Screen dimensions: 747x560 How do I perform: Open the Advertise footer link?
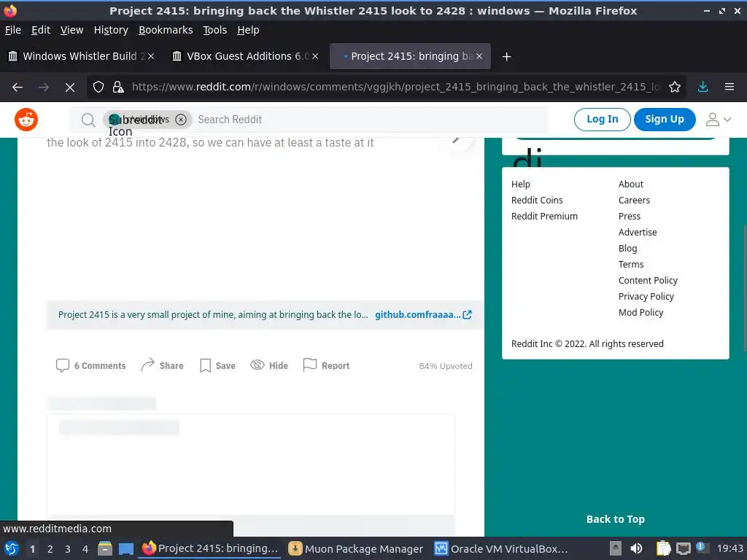pyautogui.click(x=638, y=233)
